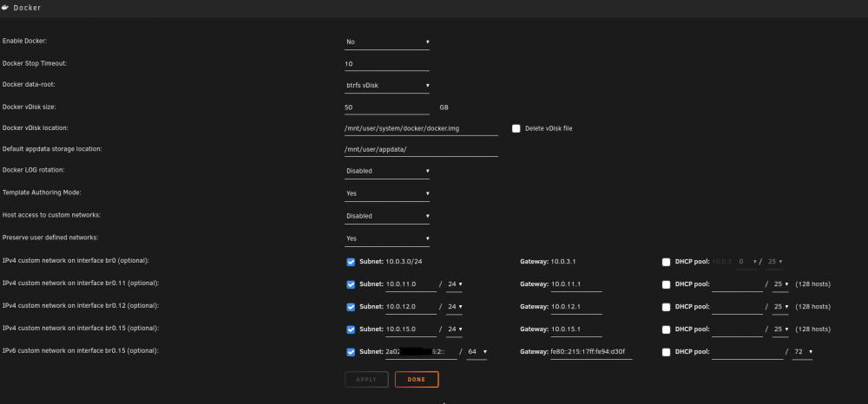Click the GB unit label

click(x=444, y=108)
